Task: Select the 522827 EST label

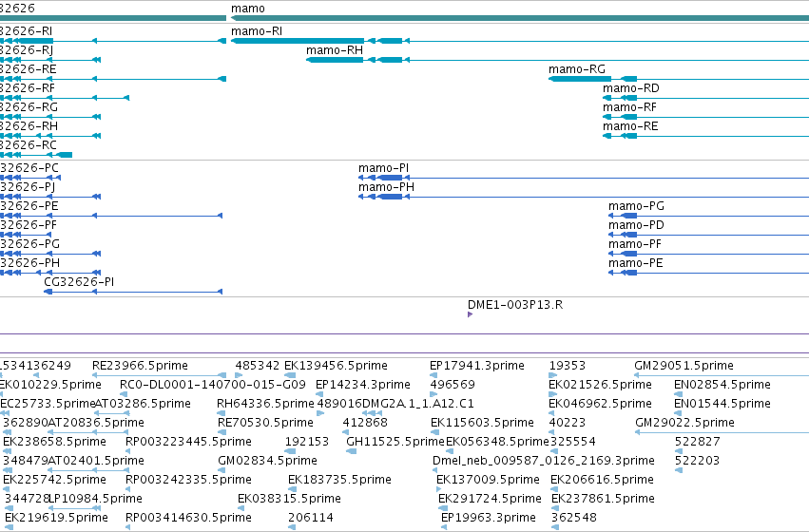Action: (697, 442)
